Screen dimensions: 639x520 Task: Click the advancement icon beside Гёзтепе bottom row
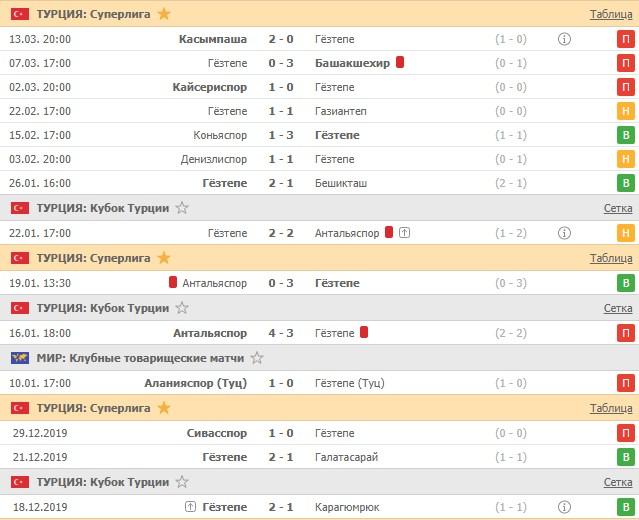pyautogui.click(x=190, y=507)
